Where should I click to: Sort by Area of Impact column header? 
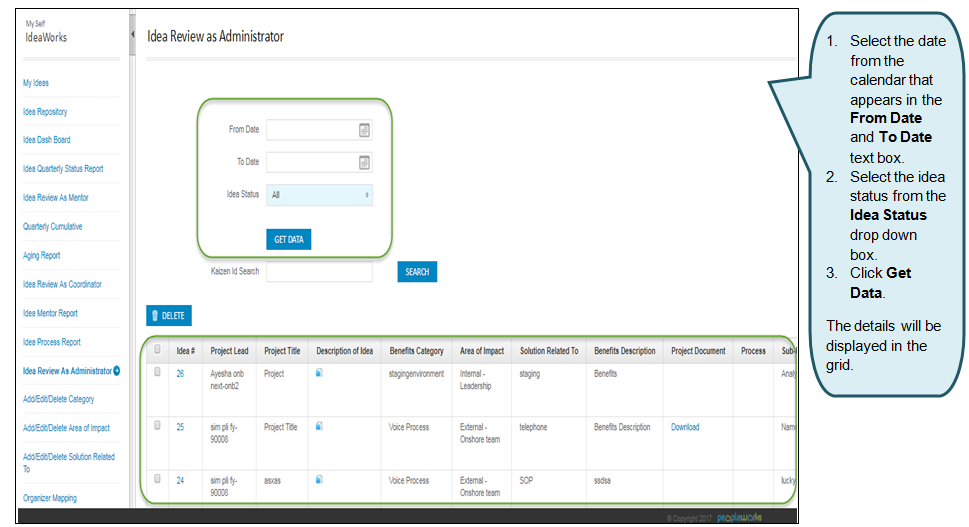pyautogui.click(x=482, y=351)
